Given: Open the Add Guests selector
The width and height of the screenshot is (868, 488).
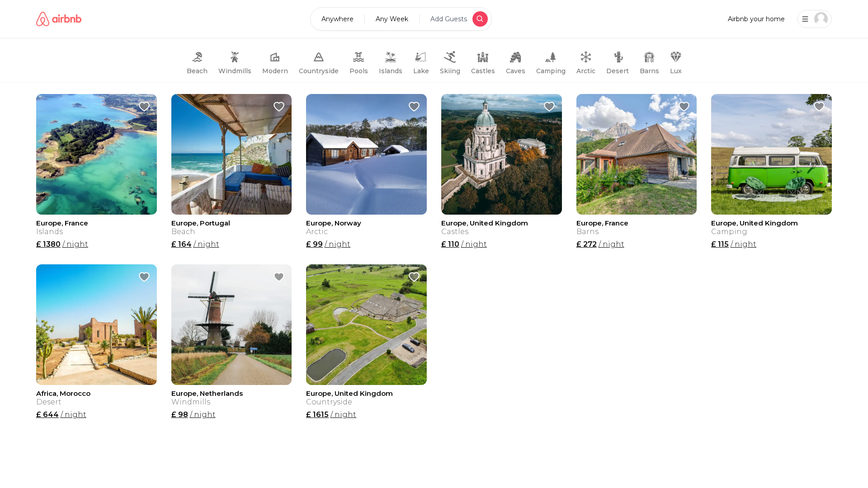Looking at the screenshot, I should 448,19.
